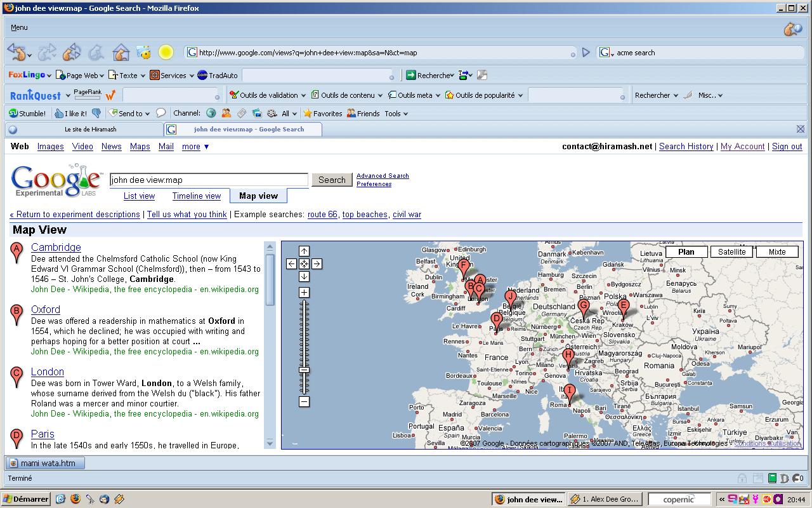Open Search History link
This screenshot has height=508, width=812.
click(686, 147)
